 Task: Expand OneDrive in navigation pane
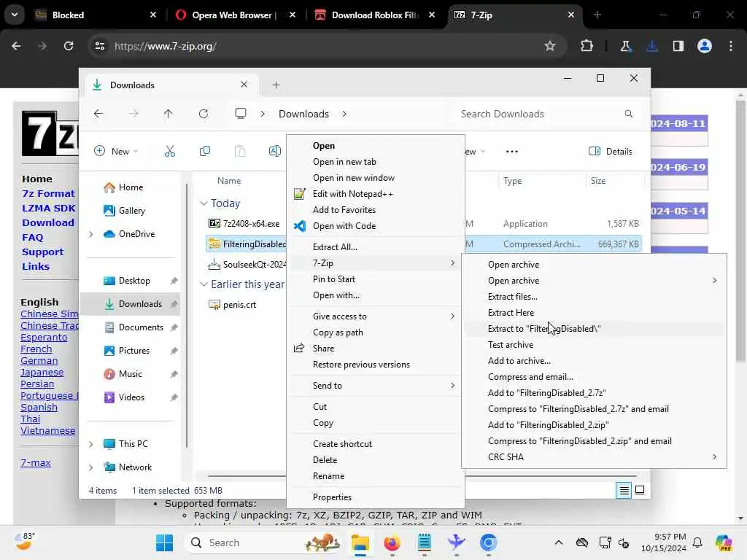[x=91, y=234]
